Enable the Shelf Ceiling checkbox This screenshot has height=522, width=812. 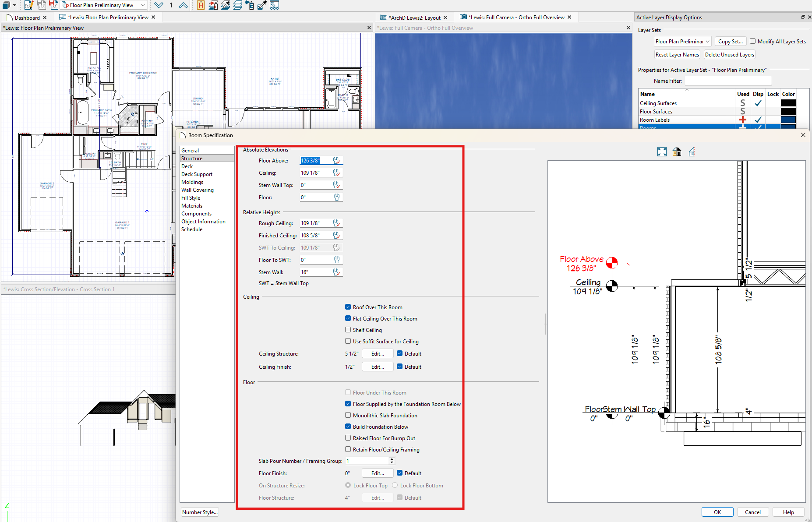coord(348,330)
